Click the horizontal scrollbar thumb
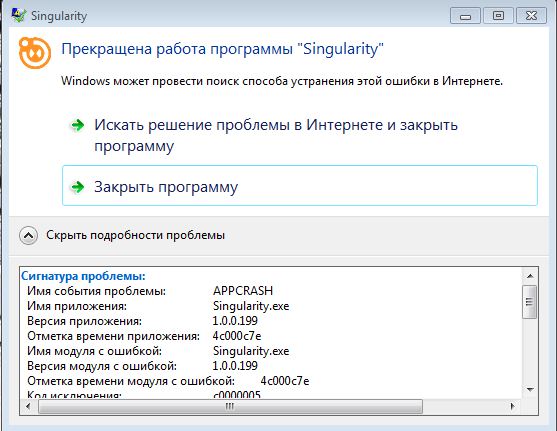 click(230, 406)
